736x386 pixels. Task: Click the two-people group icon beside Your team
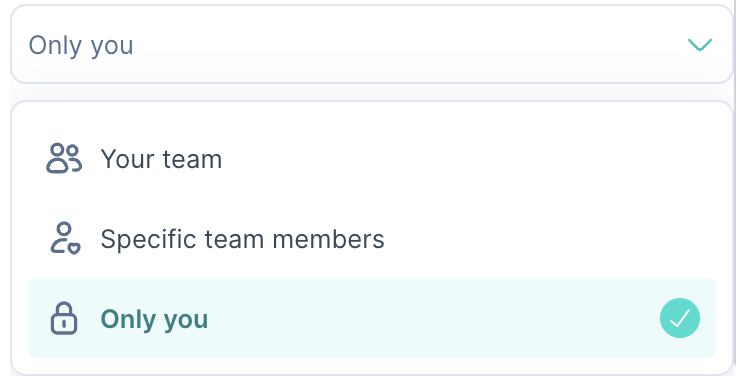point(64,159)
